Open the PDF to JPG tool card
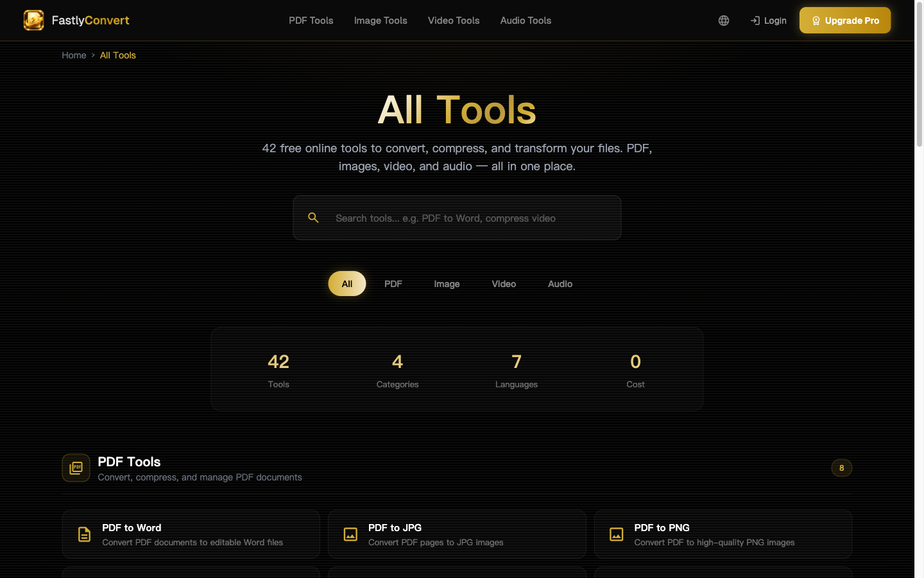 pyautogui.click(x=457, y=534)
